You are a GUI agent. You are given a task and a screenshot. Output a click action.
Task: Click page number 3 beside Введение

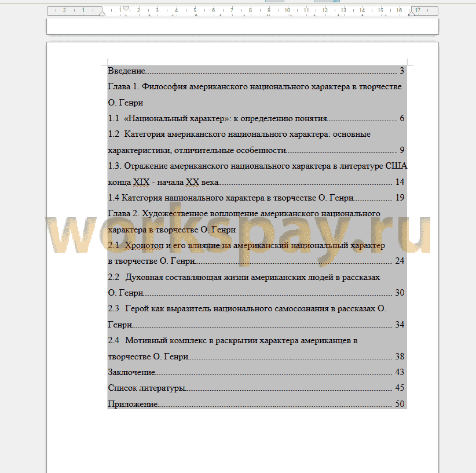pyautogui.click(x=402, y=71)
